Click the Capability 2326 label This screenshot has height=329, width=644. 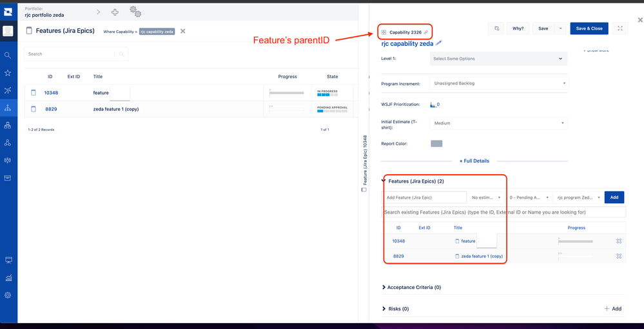pyautogui.click(x=405, y=32)
